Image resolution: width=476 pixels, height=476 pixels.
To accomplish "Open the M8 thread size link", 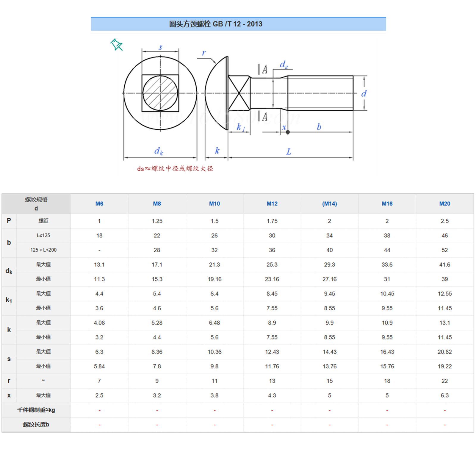I will 157,204.
